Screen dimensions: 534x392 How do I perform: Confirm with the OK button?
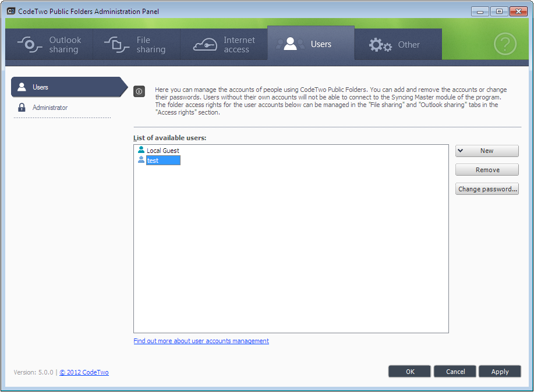410,372
